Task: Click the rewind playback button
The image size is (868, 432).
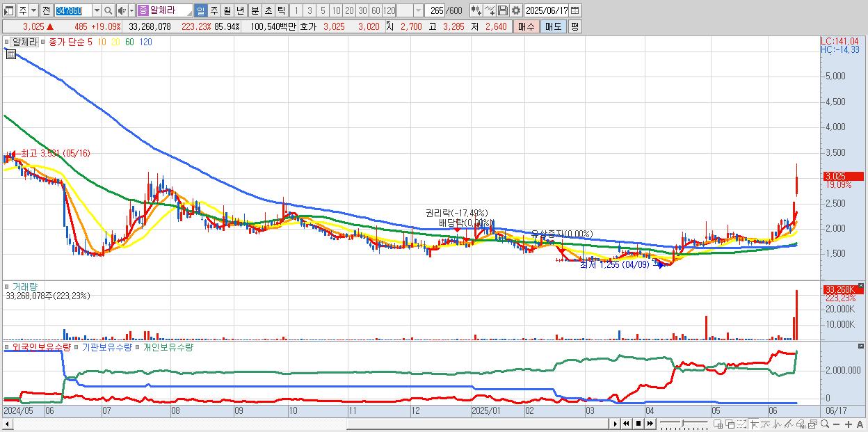Action: (626, 424)
